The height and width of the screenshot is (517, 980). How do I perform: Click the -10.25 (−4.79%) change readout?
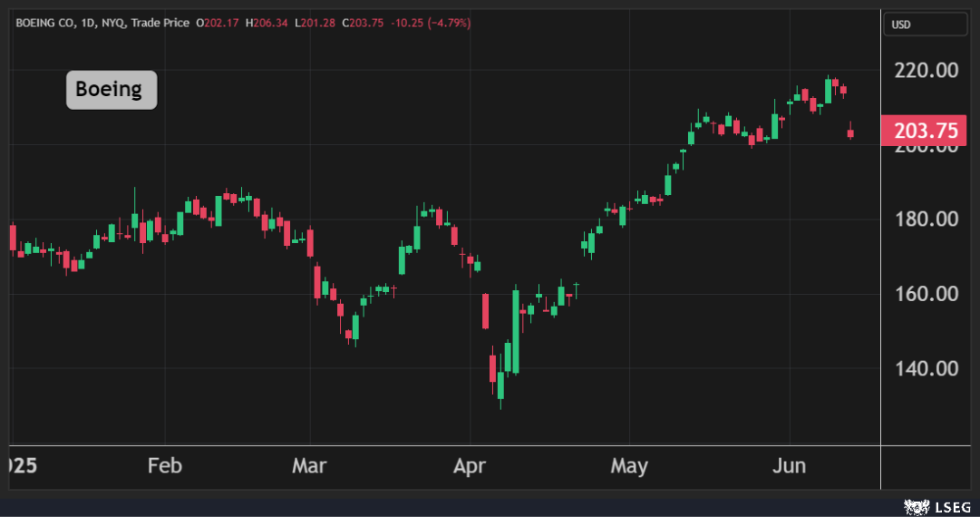point(431,23)
